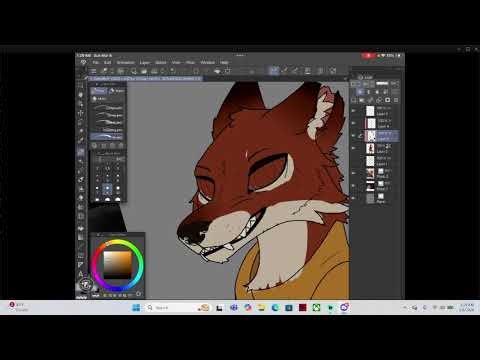The height and width of the screenshot is (360, 480).
Task: Select the Zoom tool in tool palette
Action: pos(81,86)
